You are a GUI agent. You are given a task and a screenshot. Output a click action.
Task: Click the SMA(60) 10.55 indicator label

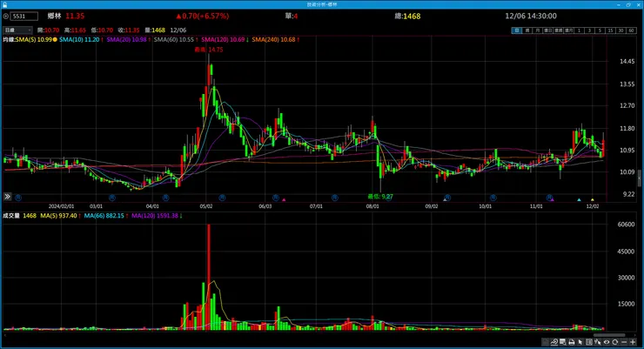[174, 39]
